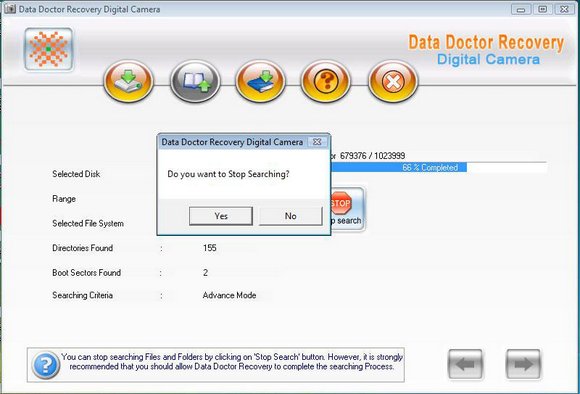The image size is (580, 394).
Task: Click the 'Searching Criteria' label
Action: click(82, 295)
